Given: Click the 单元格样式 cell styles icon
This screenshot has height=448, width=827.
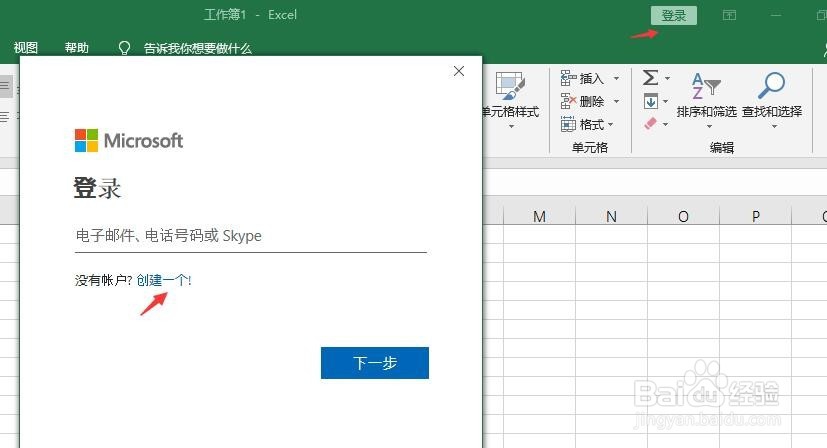Looking at the screenshot, I should pos(510,85).
